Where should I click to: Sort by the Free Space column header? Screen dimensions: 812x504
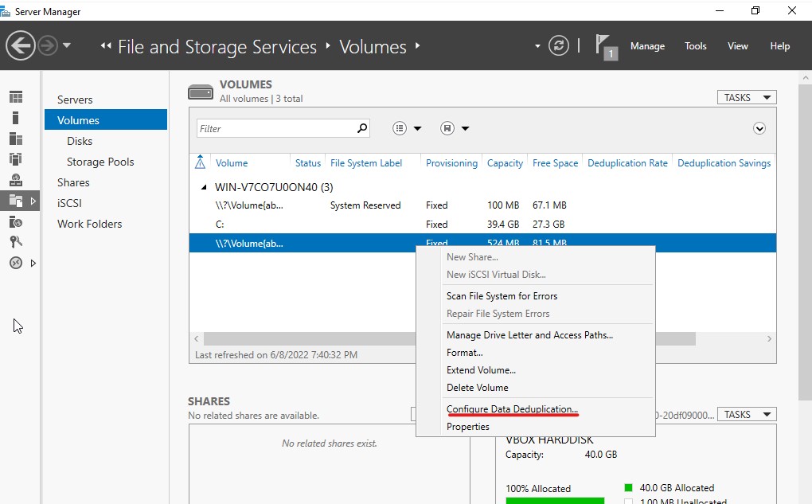point(555,163)
